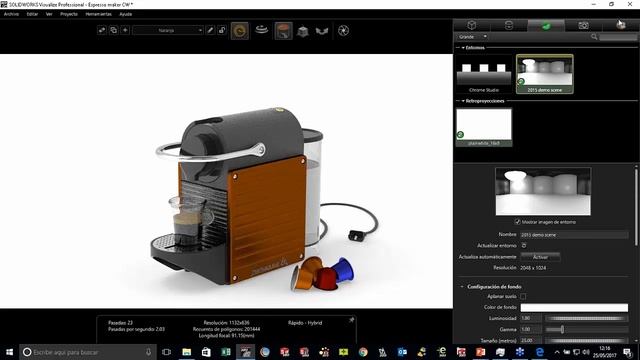The height and width of the screenshot is (360, 640).
Task: Click the Windows taskbar search box
Action: [88, 352]
